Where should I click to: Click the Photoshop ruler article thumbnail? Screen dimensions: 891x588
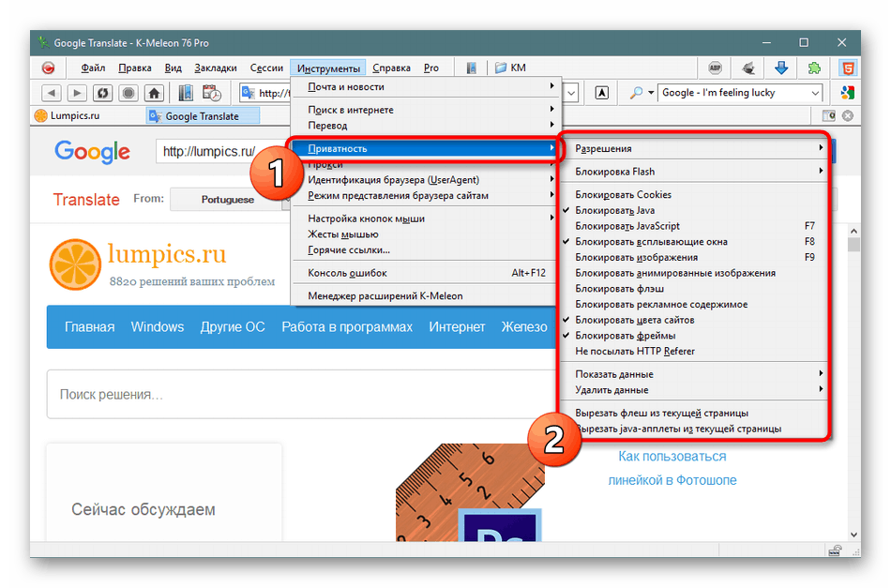click(471, 492)
